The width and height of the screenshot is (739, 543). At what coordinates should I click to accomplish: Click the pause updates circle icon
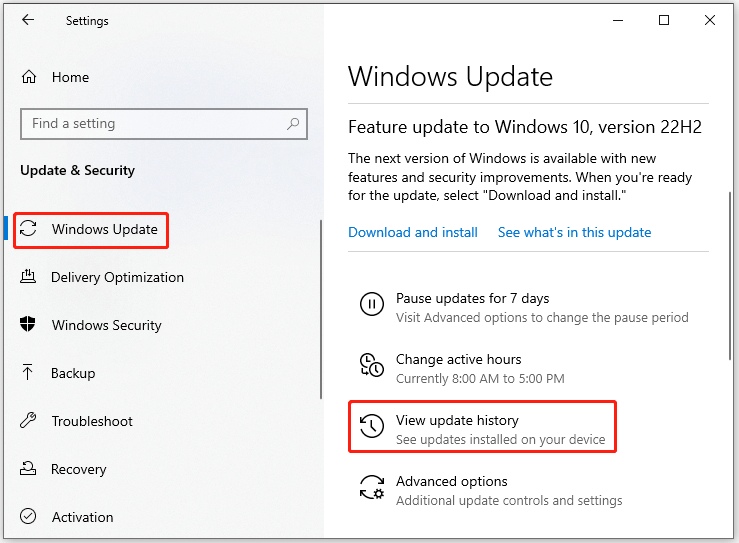(372, 304)
